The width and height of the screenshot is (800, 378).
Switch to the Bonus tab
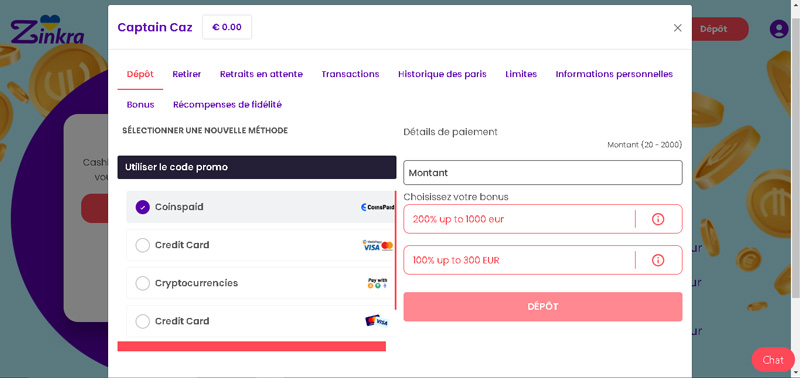point(140,105)
